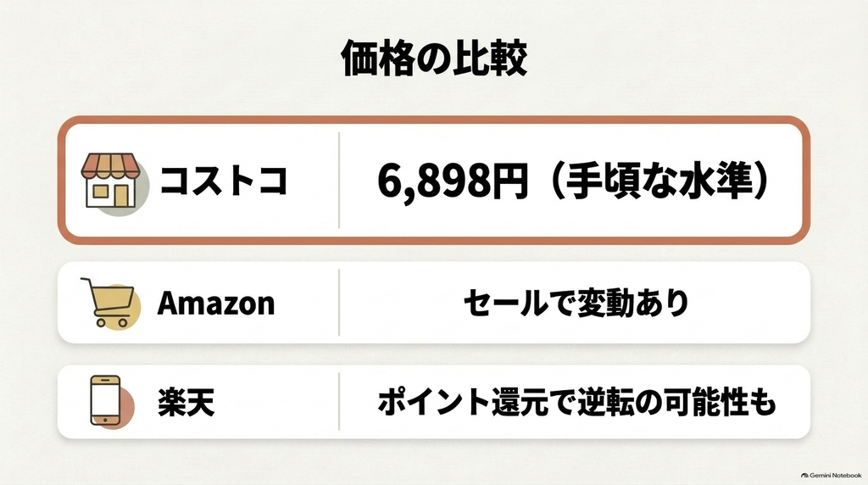Click the striped awning of the store icon

tap(109, 165)
